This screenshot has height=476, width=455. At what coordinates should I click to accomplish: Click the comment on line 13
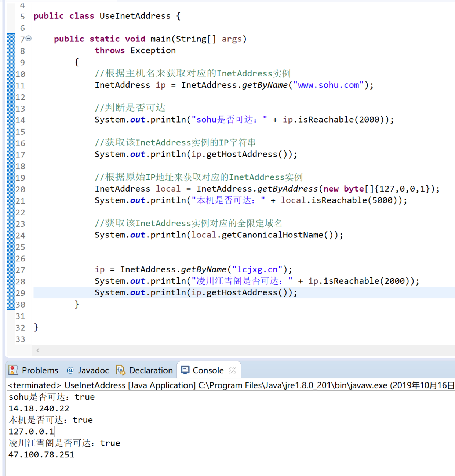(130, 108)
